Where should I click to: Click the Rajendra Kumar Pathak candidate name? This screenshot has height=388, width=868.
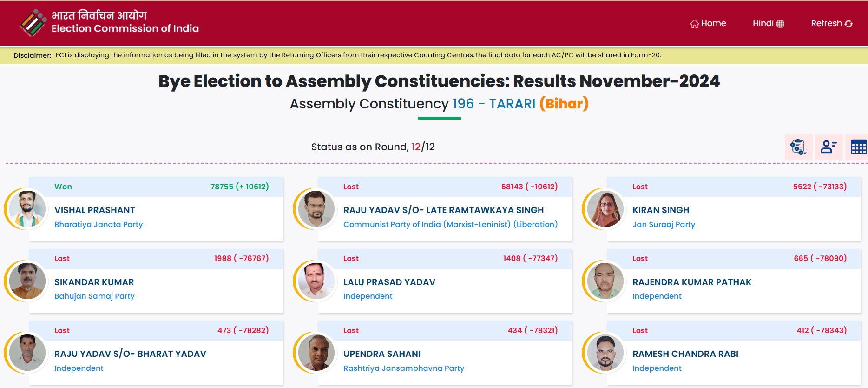tap(691, 282)
